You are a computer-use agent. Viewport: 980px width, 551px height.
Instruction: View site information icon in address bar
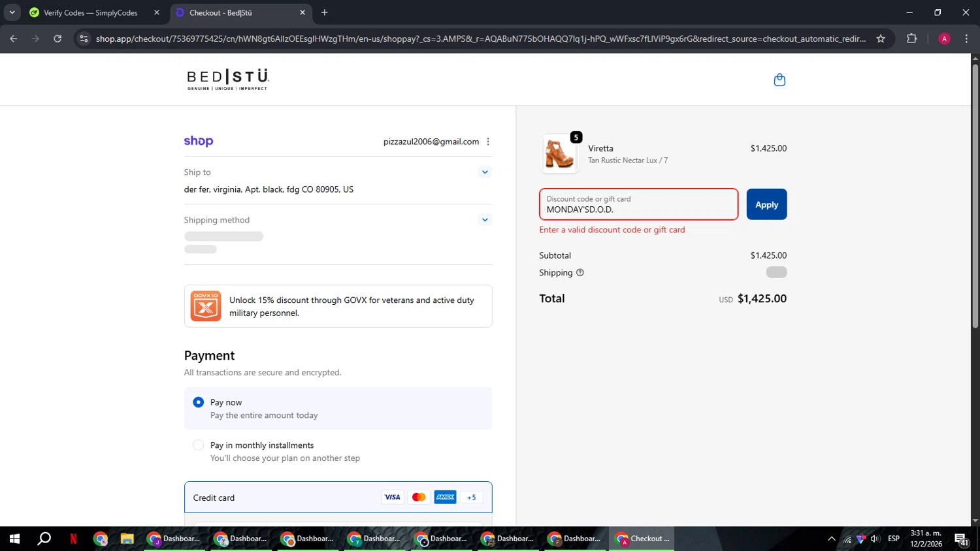pyautogui.click(x=84, y=39)
